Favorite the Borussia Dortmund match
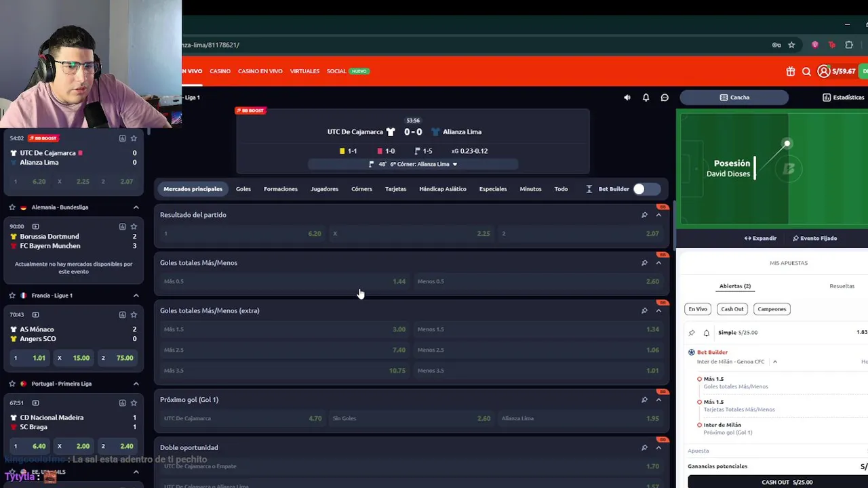This screenshot has width=868, height=488. click(134, 226)
